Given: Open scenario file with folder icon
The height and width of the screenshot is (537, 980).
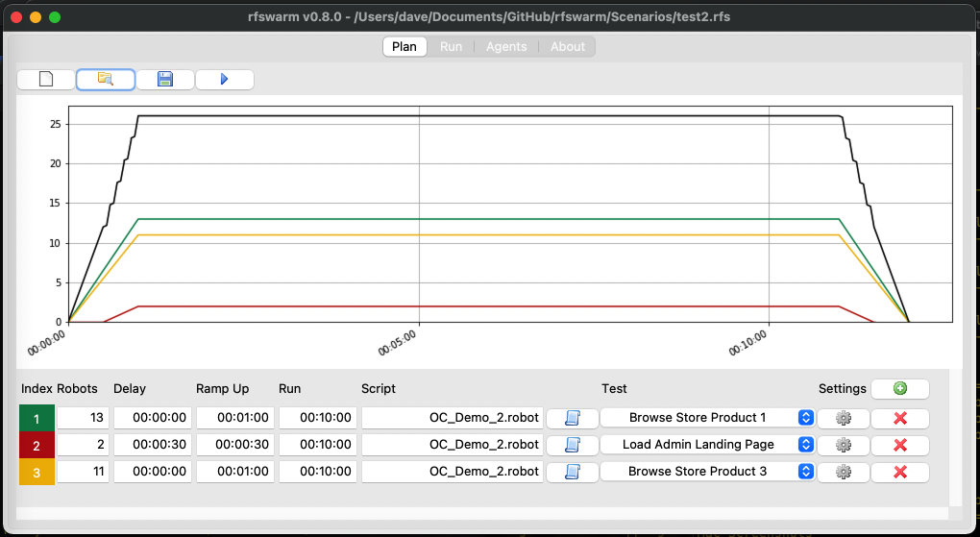Looking at the screenshot, I should (x=106, y=80).
